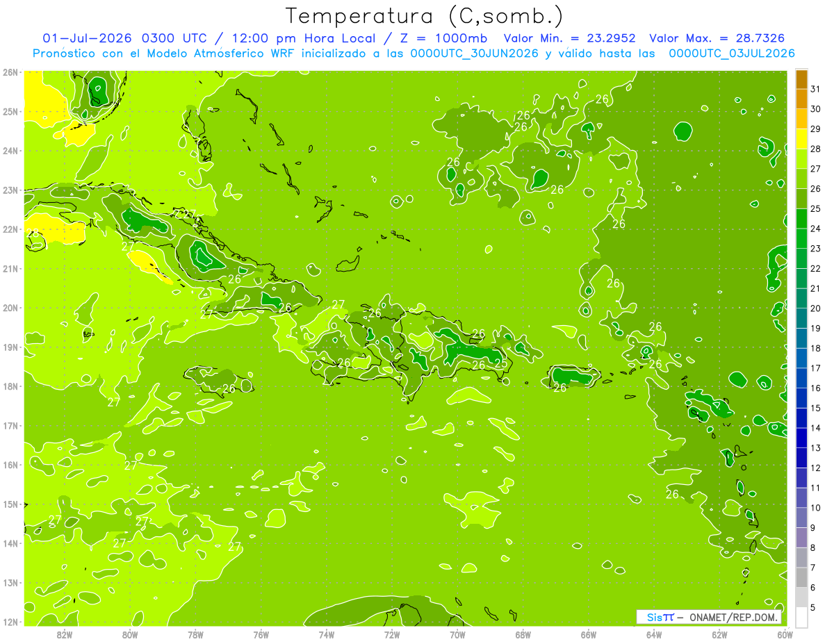This screenshot has height=644, width=834.
Task: Click the map title "Temperatura (C,somb.)"
Action: click(425, 17)
